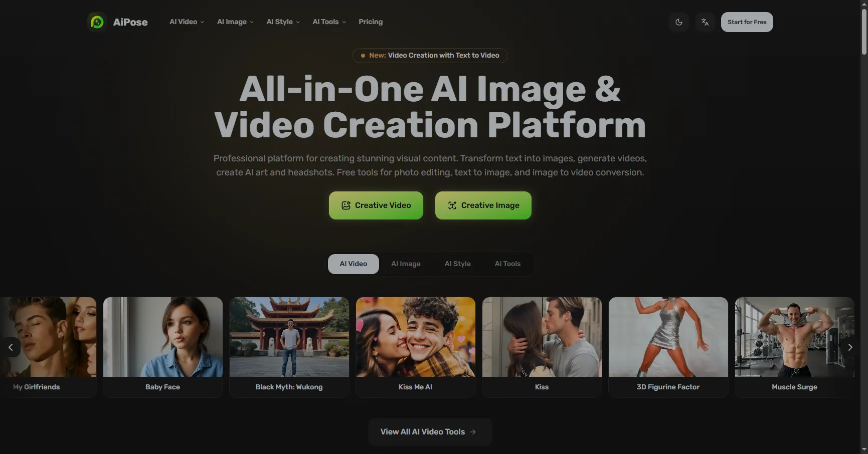The image size is (868, 454).
Task: Switch to the AI Style filter option
Action: click(x=457, y=264)
